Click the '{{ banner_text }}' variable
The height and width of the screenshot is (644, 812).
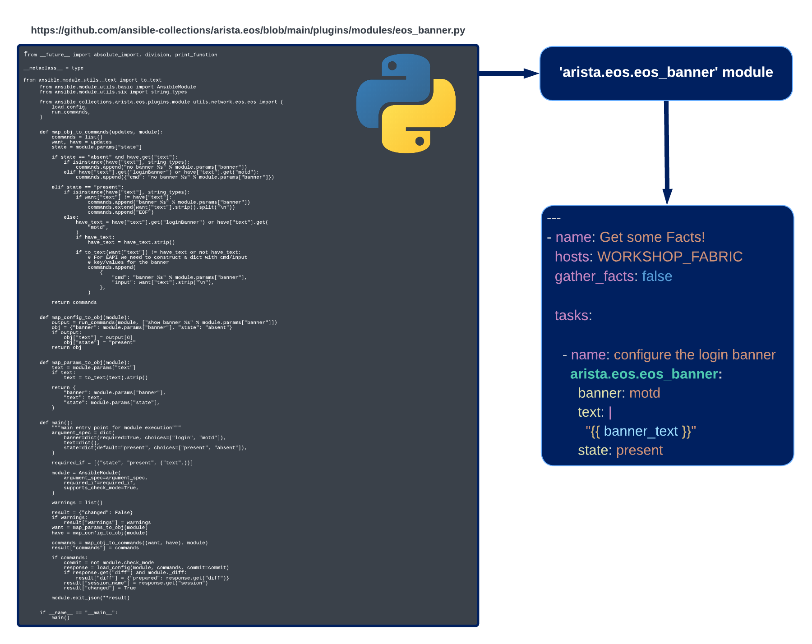(641, 432)
